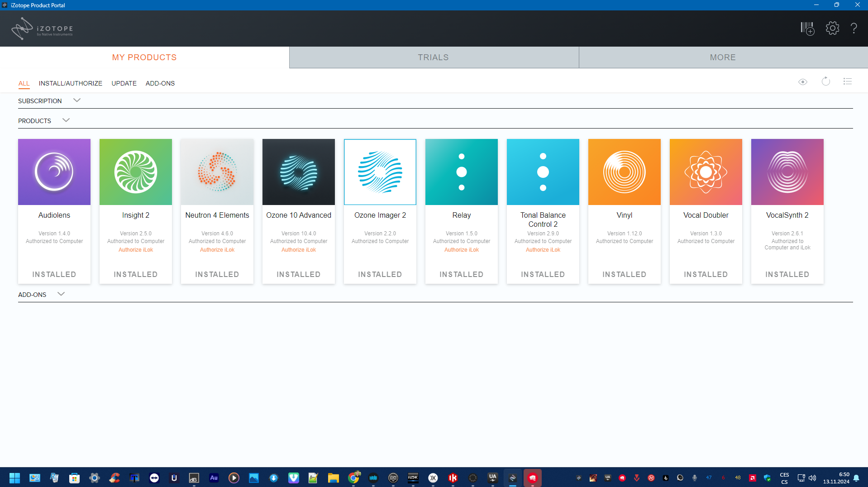Switch to list view layout
868x487 pixels.
click(x=848, y=81)
